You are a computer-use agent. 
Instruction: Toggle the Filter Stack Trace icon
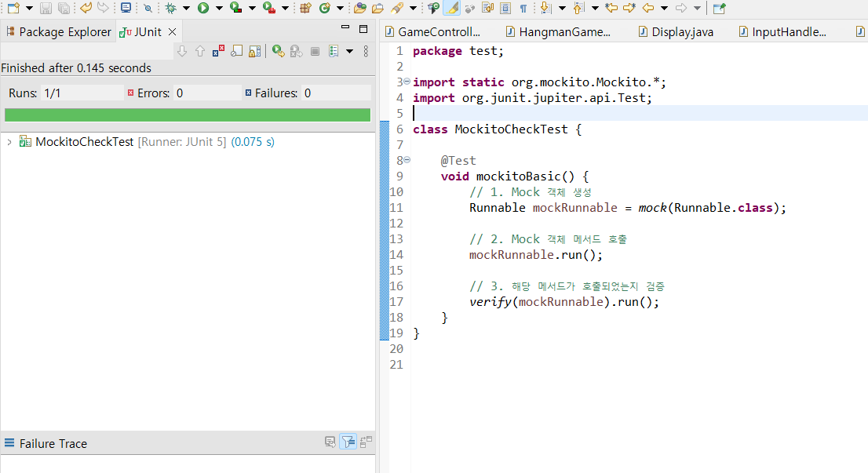[x=348, y=442]
